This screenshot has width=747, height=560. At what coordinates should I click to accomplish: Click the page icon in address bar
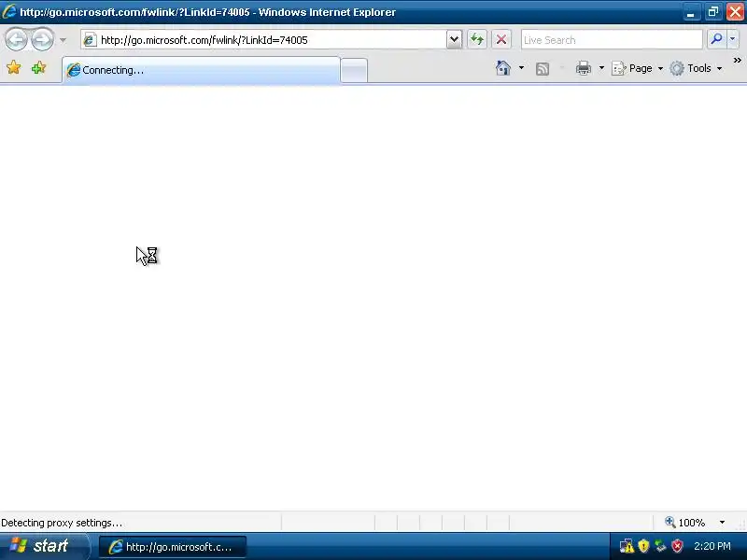90,40
